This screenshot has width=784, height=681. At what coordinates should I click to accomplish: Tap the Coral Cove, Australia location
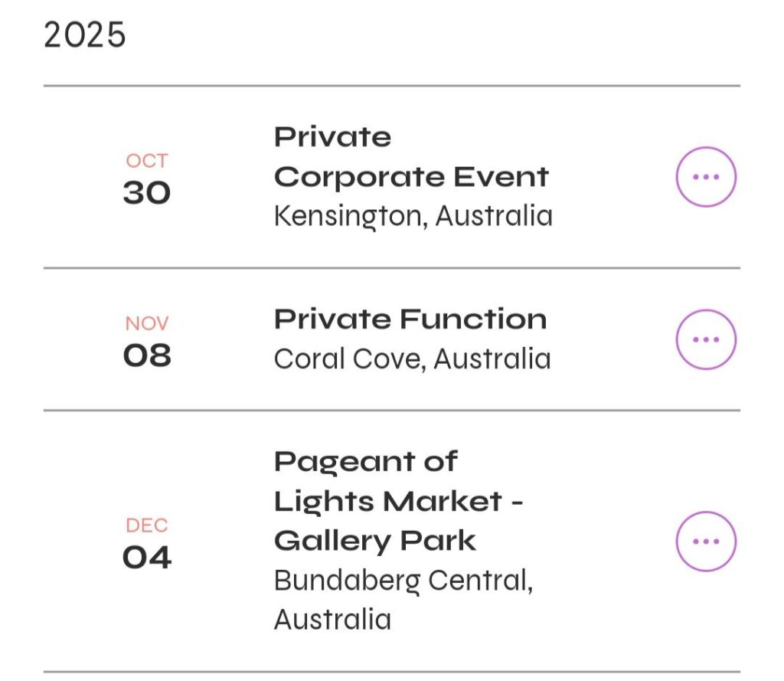[x=412, y=359]
